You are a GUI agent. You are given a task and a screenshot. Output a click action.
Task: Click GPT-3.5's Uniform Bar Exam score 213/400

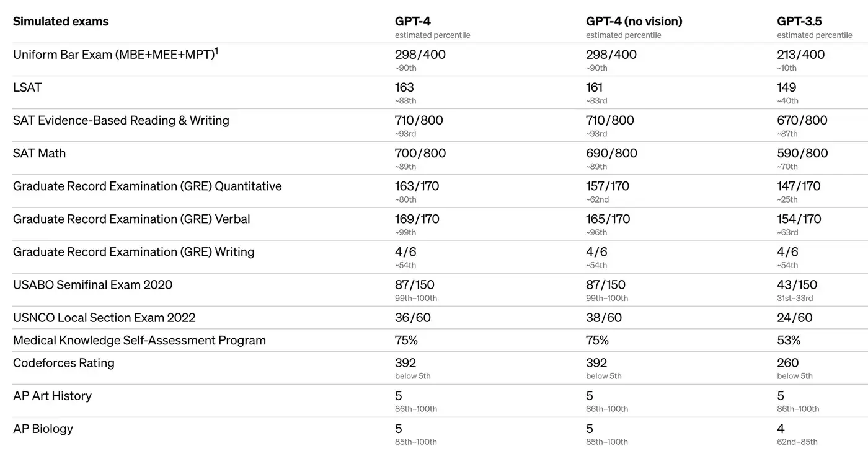pyautogui.click(x=800, y=55)
